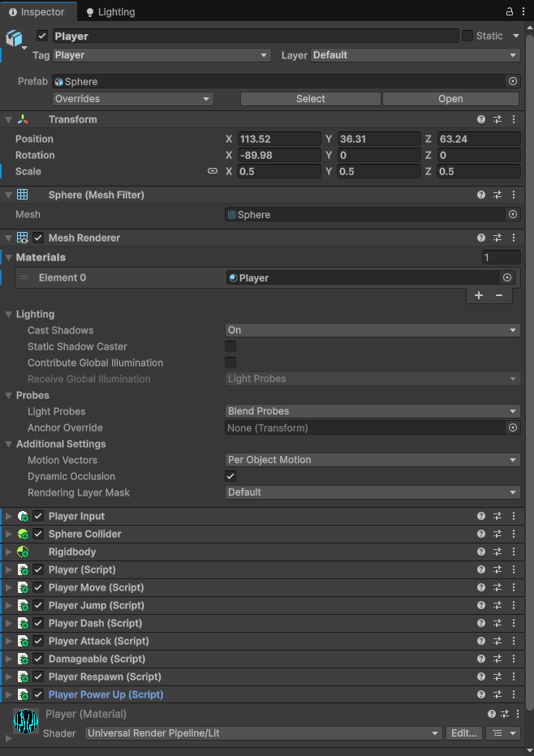The width and height of the screenshot is (534, 756).
Task: Click the shader Edit button
Action: tap(463, 733)
